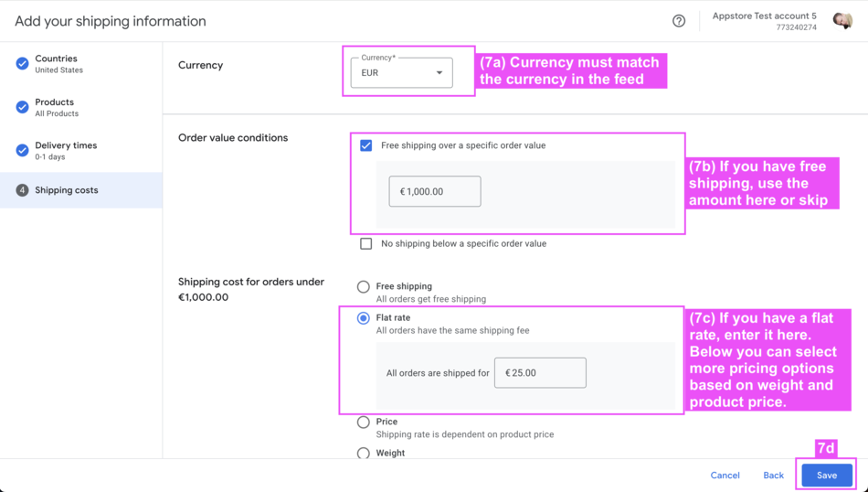Choose the Weight shipping option
Image resolution: width=868 pixels, height=492 pixels.
point(364,453)
